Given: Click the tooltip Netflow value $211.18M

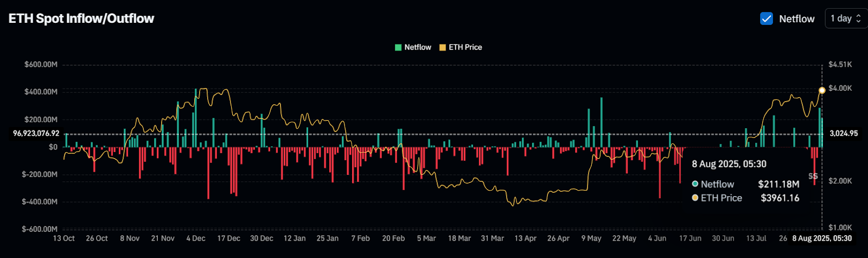Looking at the screenshot, I should [x=778, y=185].
